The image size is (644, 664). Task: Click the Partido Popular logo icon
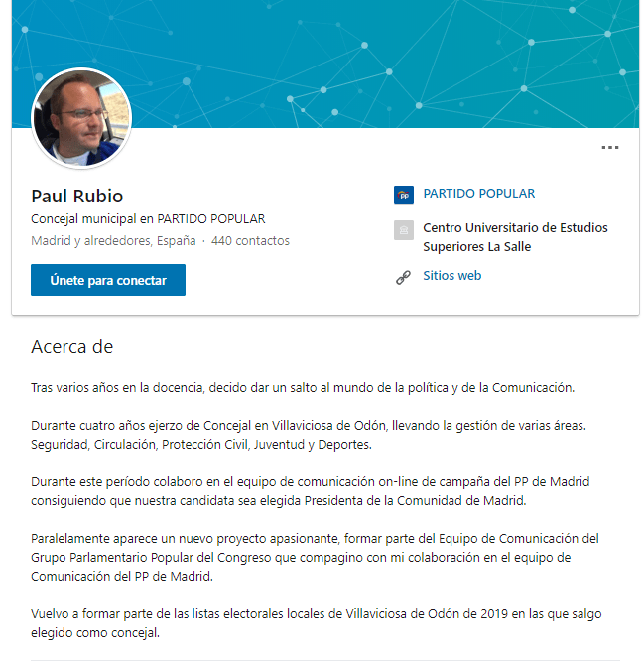click(404, 196)
